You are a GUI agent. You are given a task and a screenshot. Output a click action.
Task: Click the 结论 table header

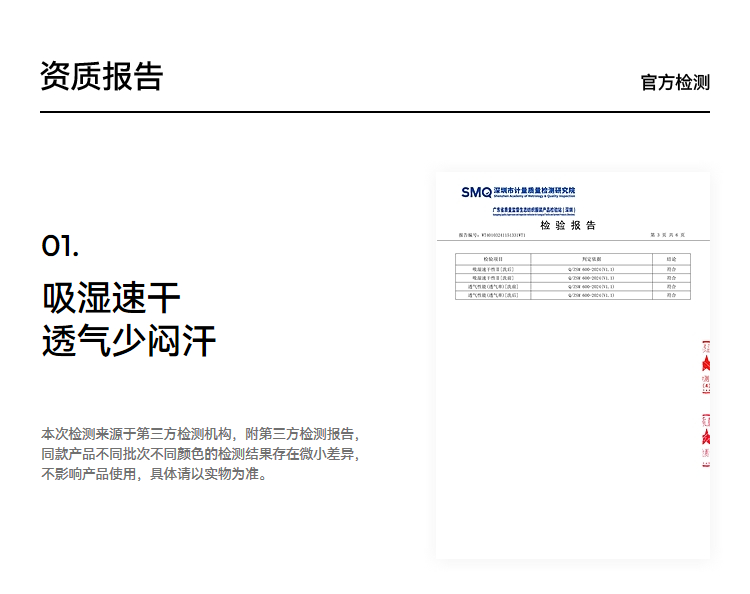671,259
